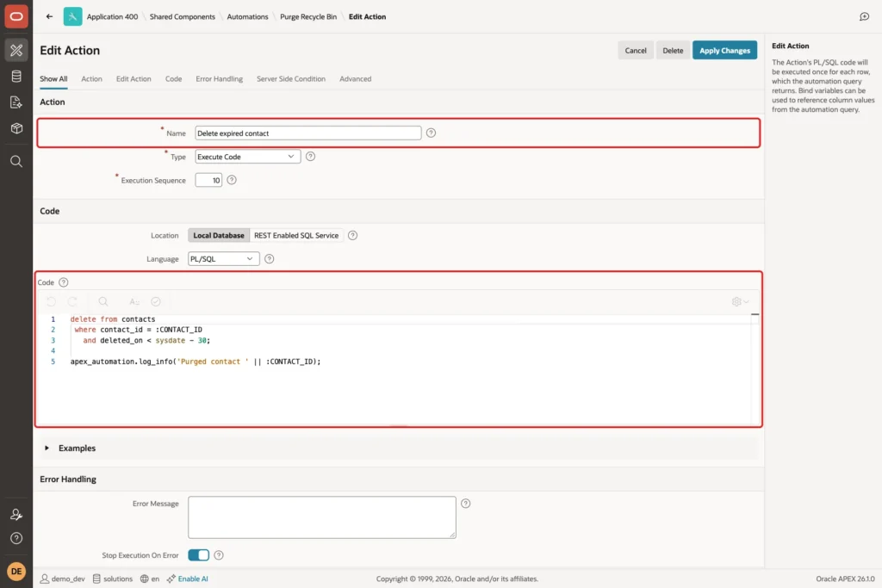Open Application 400 breadcrumb link

112,16
